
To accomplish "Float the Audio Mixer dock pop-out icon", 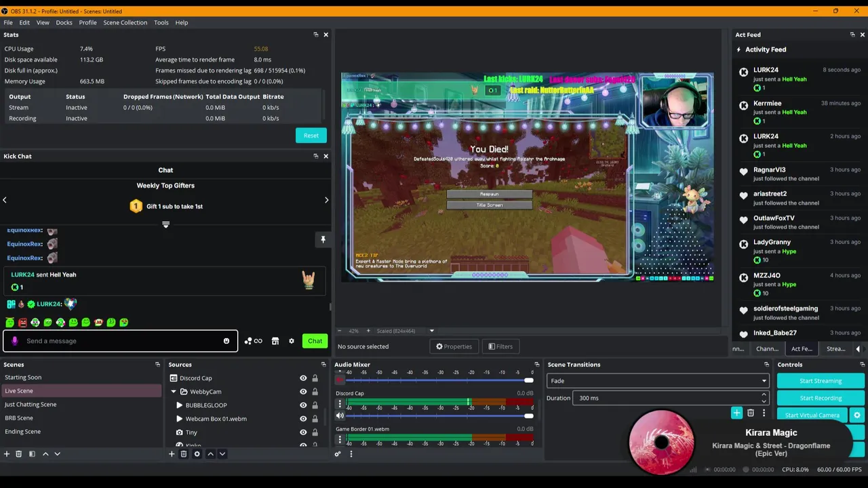I will click(537, 365).
